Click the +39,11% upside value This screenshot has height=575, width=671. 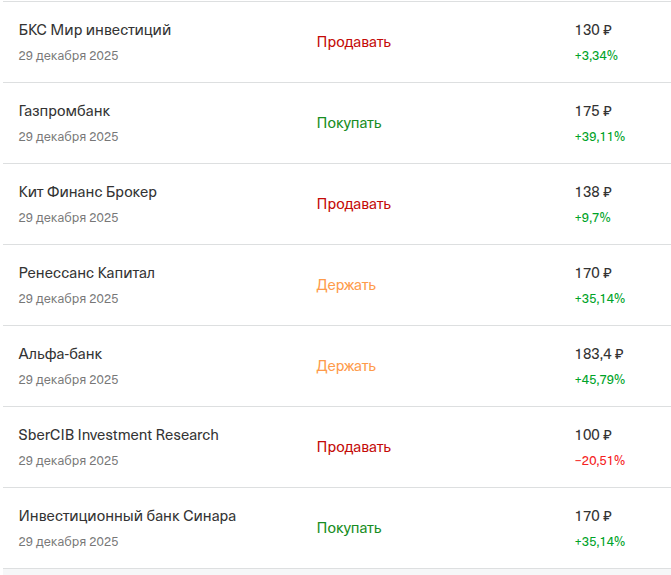click(x=600, y=137)
